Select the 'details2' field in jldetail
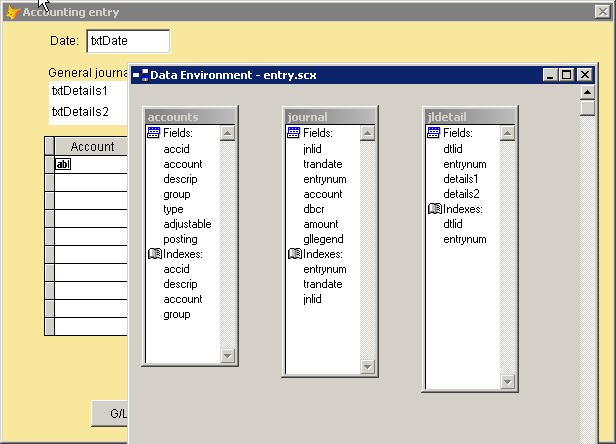Viewport: 616px width, 444px height. click(461, 194)
